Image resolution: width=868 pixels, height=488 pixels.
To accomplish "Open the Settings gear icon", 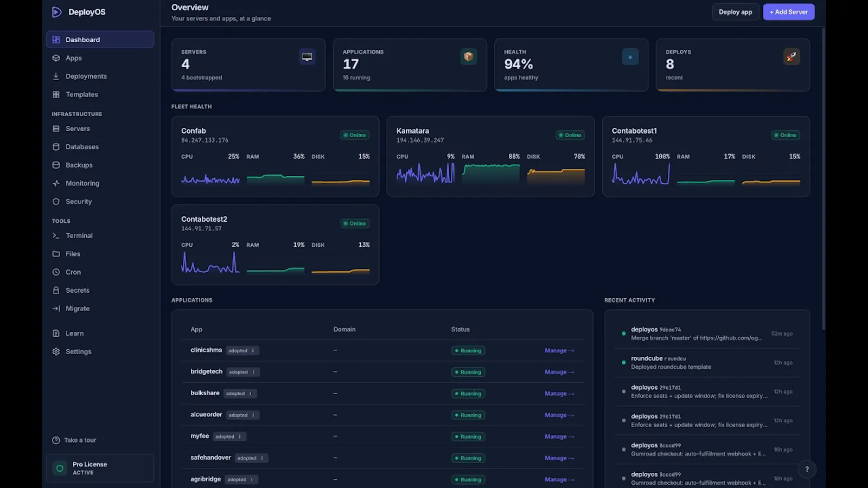I will pos(56,351).
